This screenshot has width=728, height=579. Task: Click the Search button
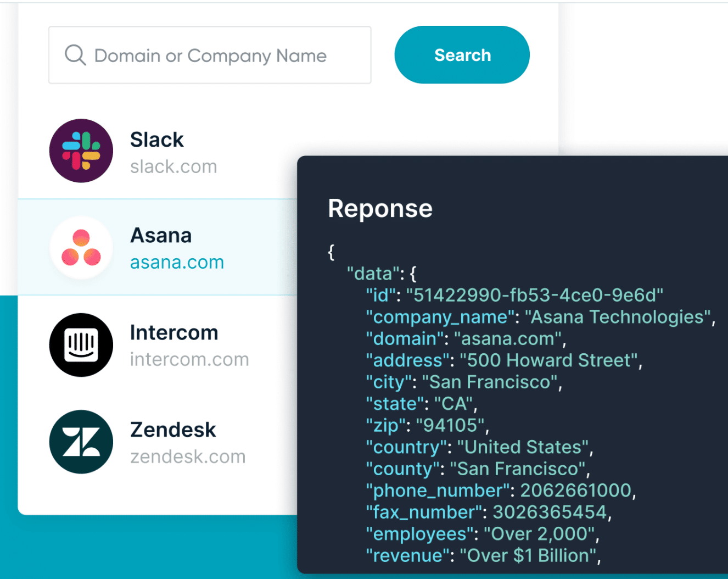(462, 55)
